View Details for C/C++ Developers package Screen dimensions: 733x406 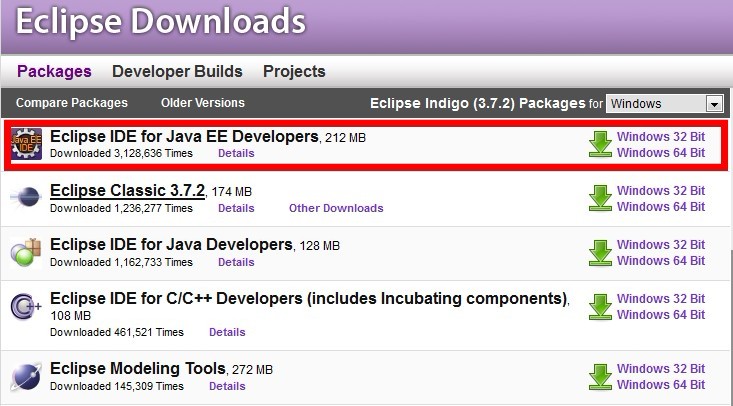pyautogui.click(x=227, y=332)
